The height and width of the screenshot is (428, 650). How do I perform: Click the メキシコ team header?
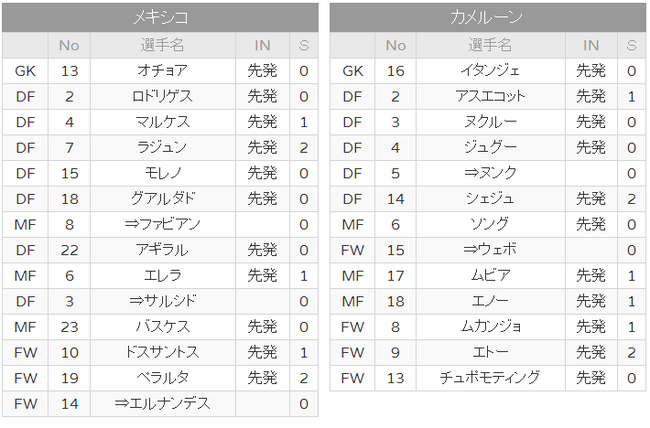click(x=160, y=17)
